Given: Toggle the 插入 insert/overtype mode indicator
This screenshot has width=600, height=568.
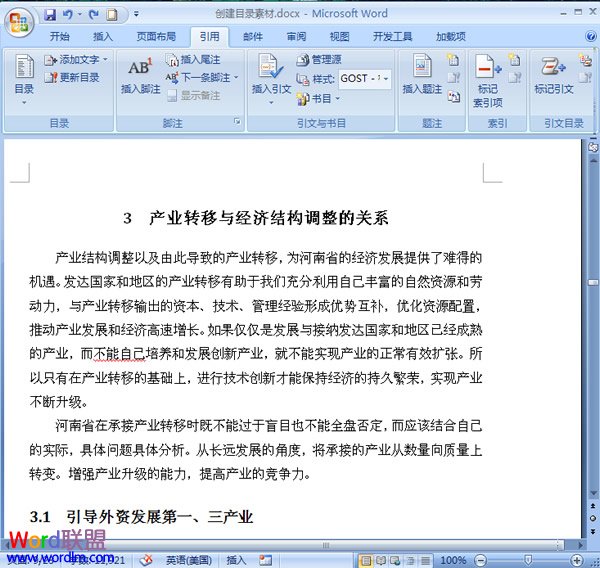Looking at the screenshot, I should pos(236,561).
